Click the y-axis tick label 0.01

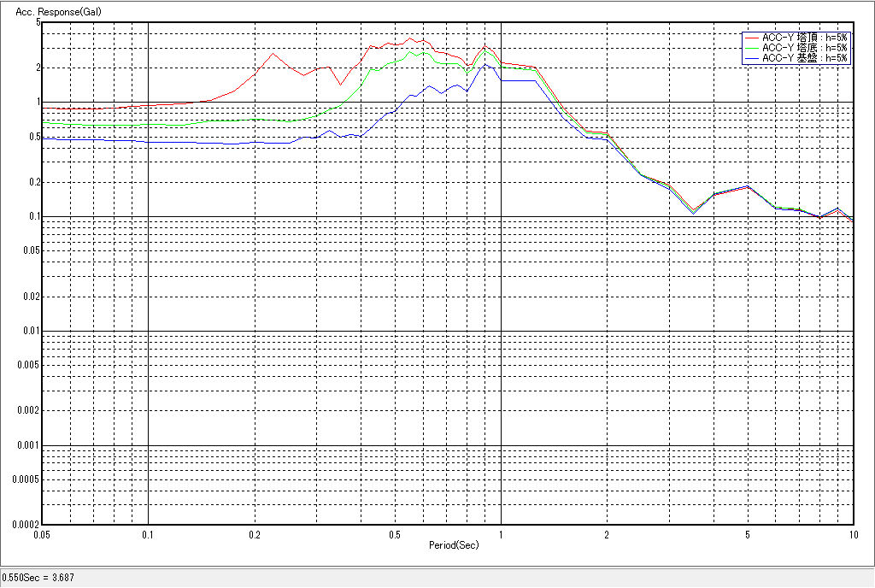(x=32, y=331)
